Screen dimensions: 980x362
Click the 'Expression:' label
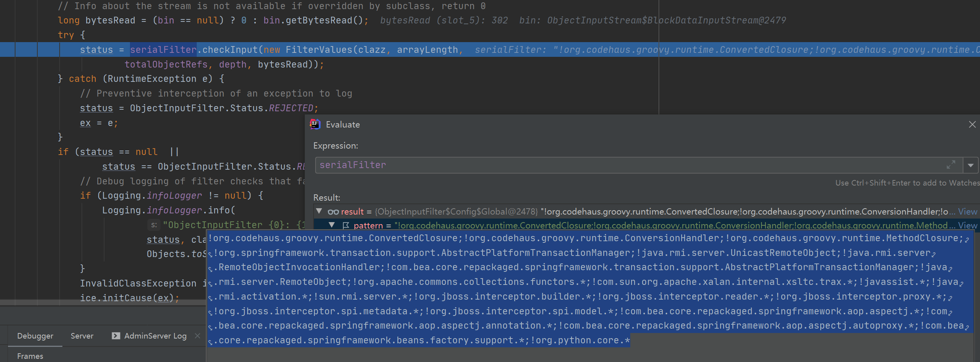coord(335,146)
